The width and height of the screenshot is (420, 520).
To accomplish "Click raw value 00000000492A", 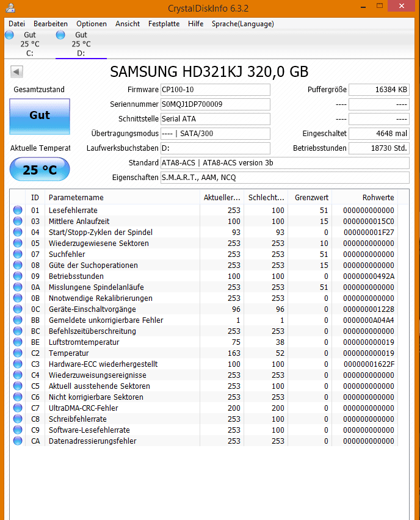I will click(x=369, y=276).
